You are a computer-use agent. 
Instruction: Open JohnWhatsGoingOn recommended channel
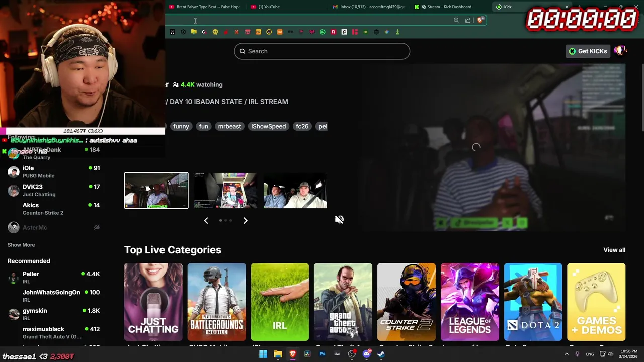pyautogui.click(x=53, y=296)
